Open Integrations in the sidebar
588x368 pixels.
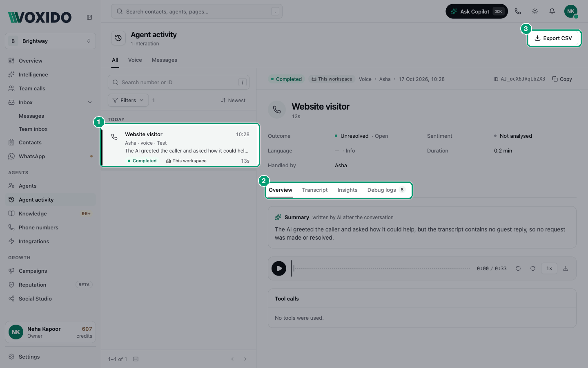(x=51, y=241)
